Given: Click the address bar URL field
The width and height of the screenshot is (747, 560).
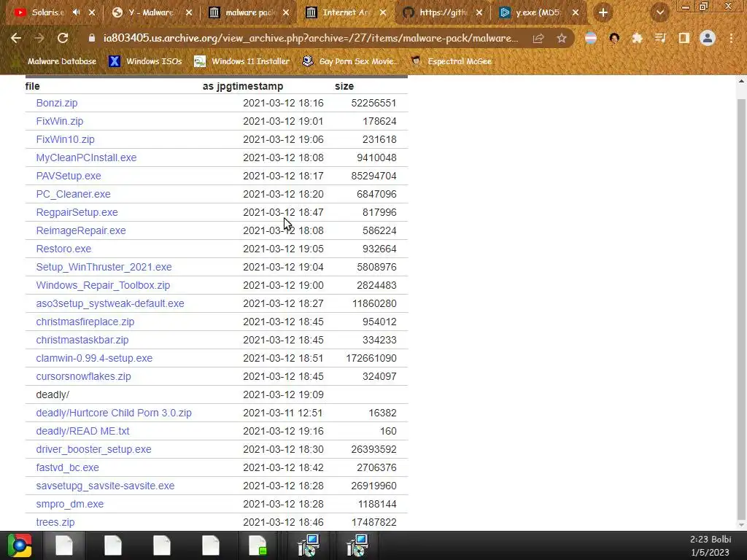Looking at the screenshot, I should (x=311, y=38).
